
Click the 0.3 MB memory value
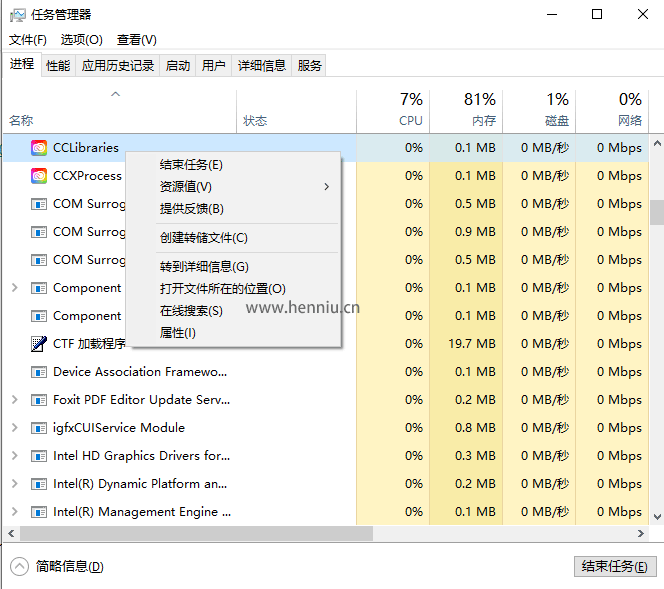click(475, 456)
